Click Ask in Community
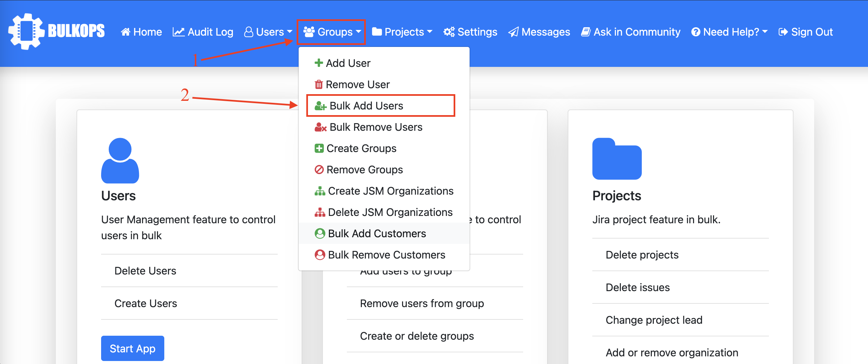This screenshot has height=364, width=868. point(631,31)
